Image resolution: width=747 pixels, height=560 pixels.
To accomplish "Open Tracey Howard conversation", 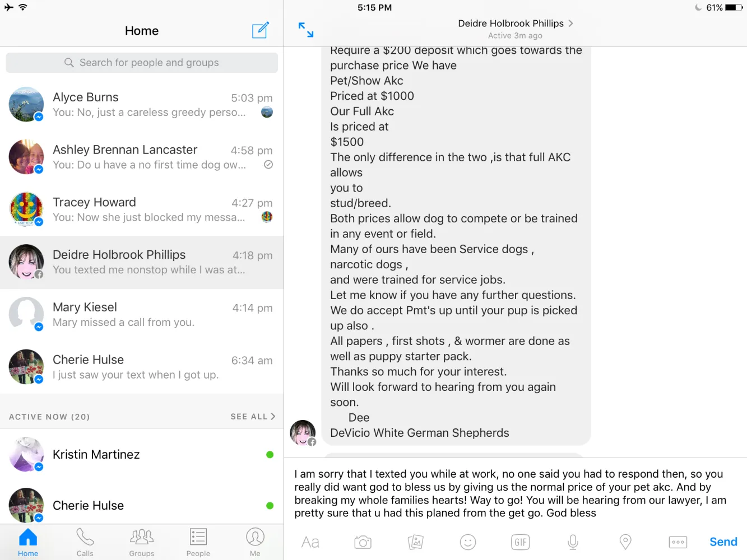I will pyautogui.click(x=142, y=209).
